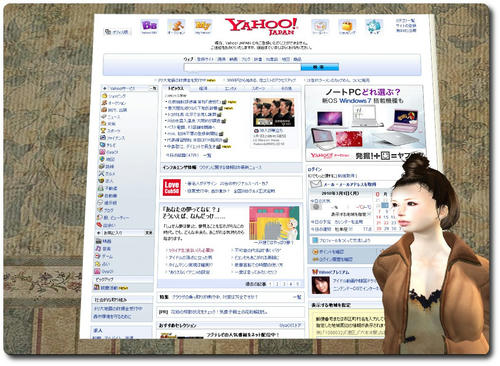The image size is (500, 366).
Task: Open 音楽 music note icon in favorites
Action: click(99, 249)
